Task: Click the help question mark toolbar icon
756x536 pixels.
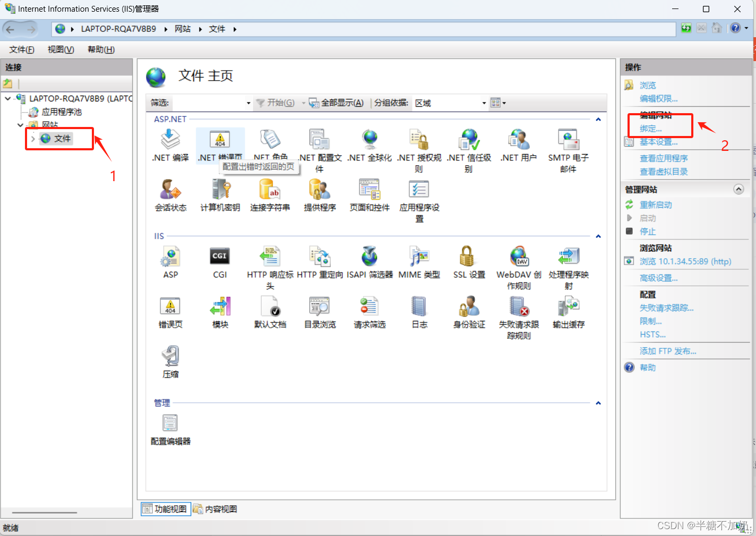Action: click(x=735, y=28)
